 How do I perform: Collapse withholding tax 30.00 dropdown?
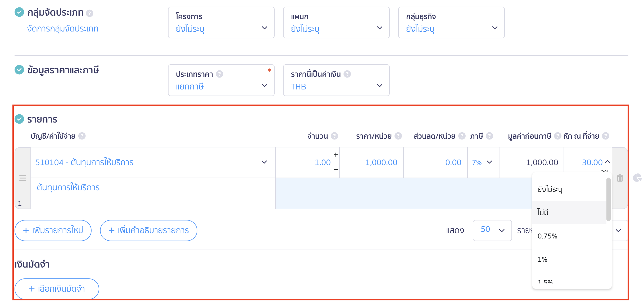(x=607, y=162)
